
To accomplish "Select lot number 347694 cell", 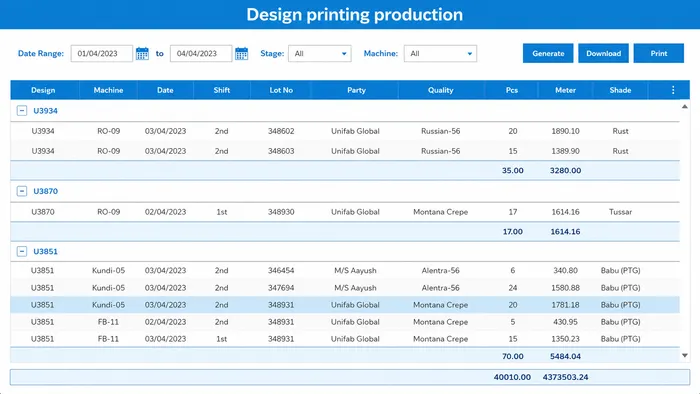I will [281, 288].
